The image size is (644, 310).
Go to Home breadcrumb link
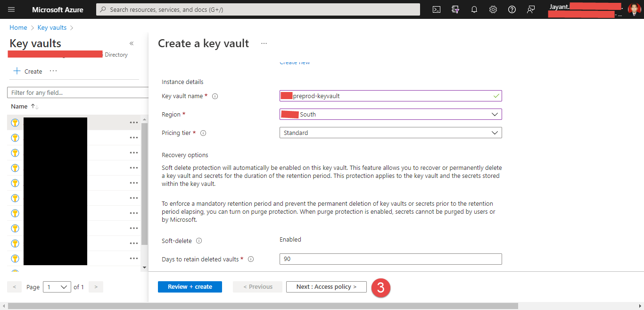[x=18, y=28]
